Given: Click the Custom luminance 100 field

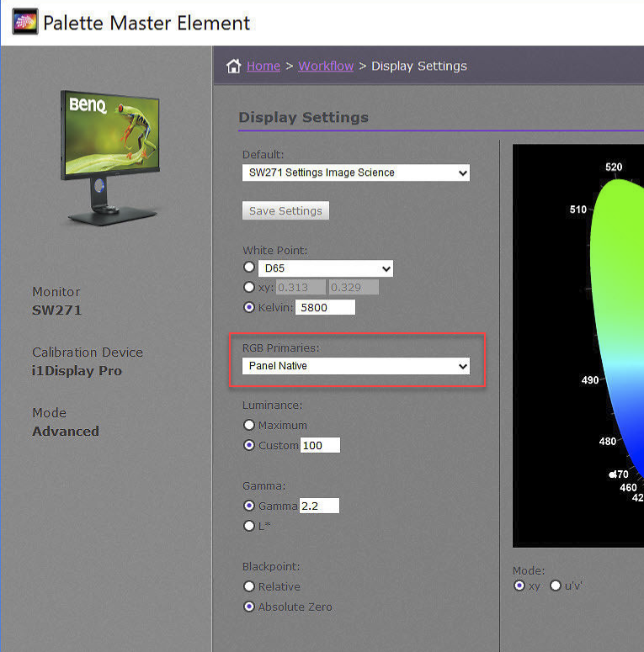Looking at the screenshot, I should coord(320,445).
